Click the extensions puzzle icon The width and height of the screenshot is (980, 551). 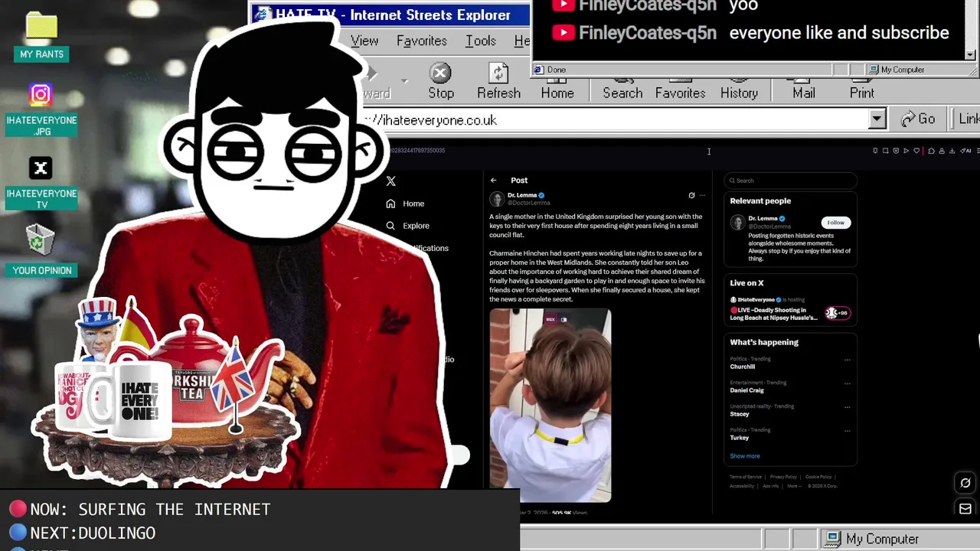pos(931,151)
